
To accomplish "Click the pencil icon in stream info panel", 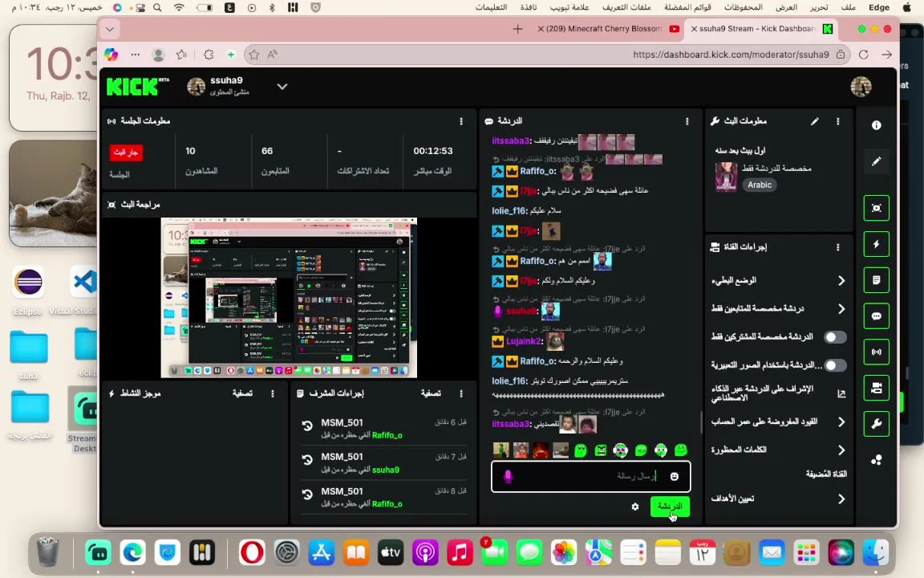I will pyautogui.click(x=814, y=121).
